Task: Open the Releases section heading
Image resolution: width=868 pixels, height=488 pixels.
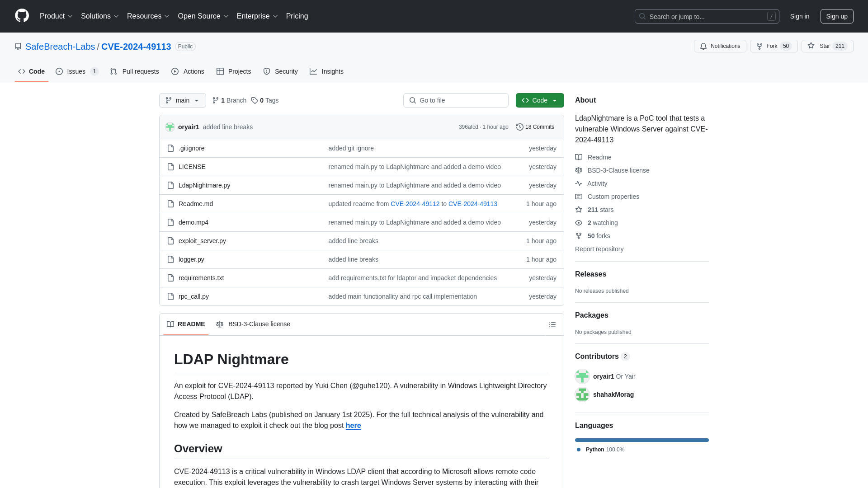Action: [x=590, y=274]
